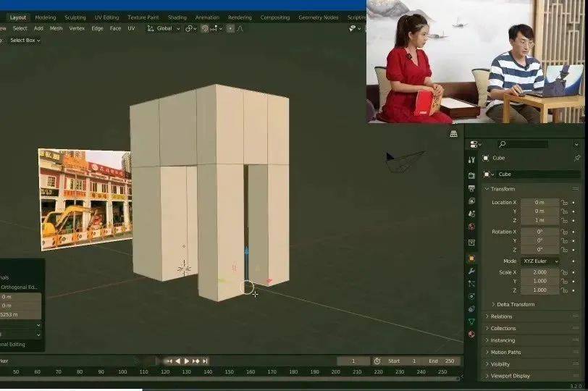588x391 pixels.
Task: Click the End frame field 250
Action: click(x=442, y=361)
